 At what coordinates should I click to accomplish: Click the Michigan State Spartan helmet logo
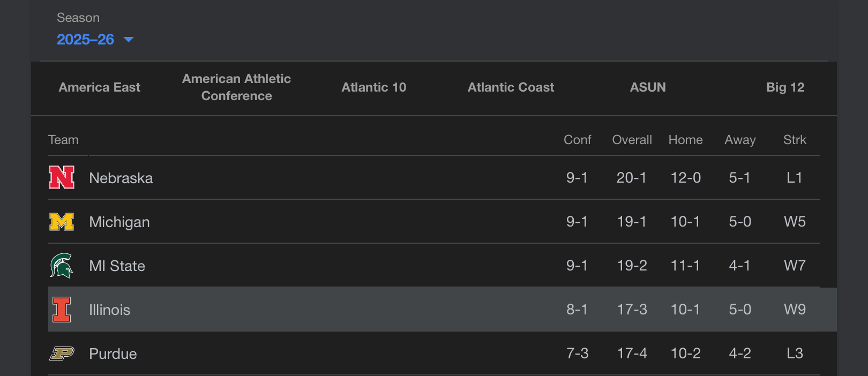pyautogui.click(x=62, y=266)
